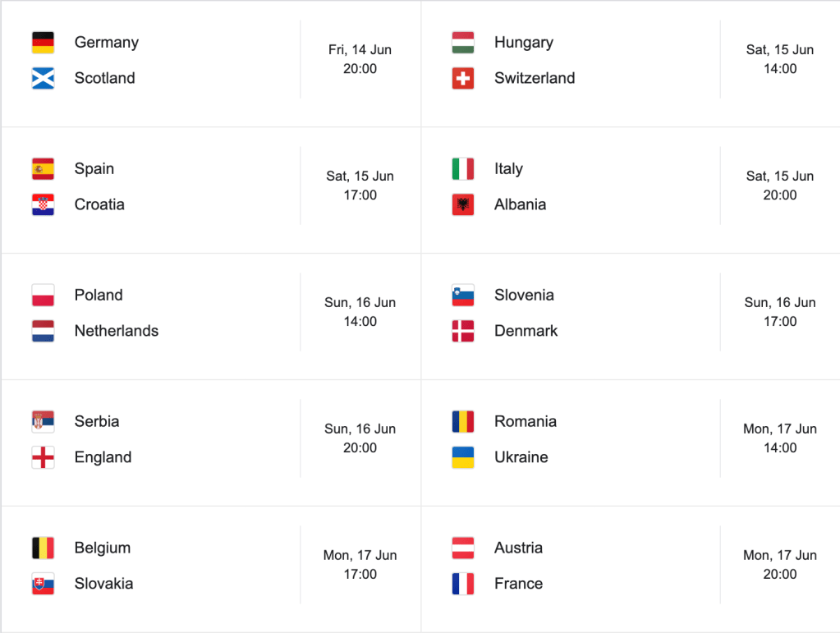
Task: Open the Italy team link
Action: pos(508,169)
